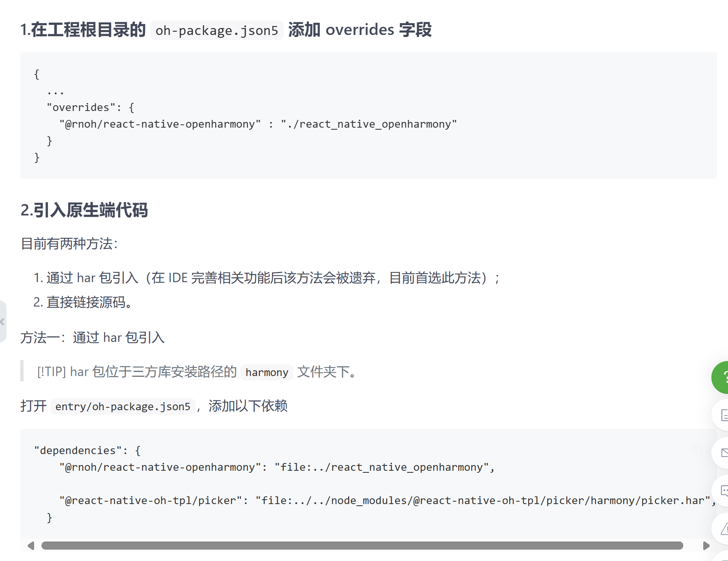This screenshot has height=561, width=728.
Task: Click the code block scroll-right arrow
Action: (706, 546)
